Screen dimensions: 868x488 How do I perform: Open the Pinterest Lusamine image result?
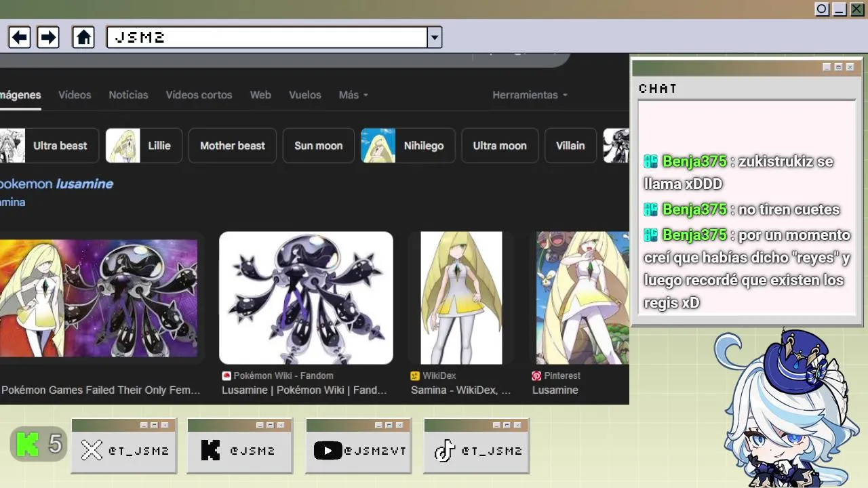point(583,298)
